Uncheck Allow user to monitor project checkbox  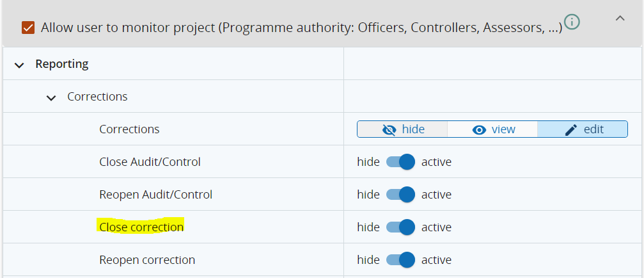(x=28, y=28)
